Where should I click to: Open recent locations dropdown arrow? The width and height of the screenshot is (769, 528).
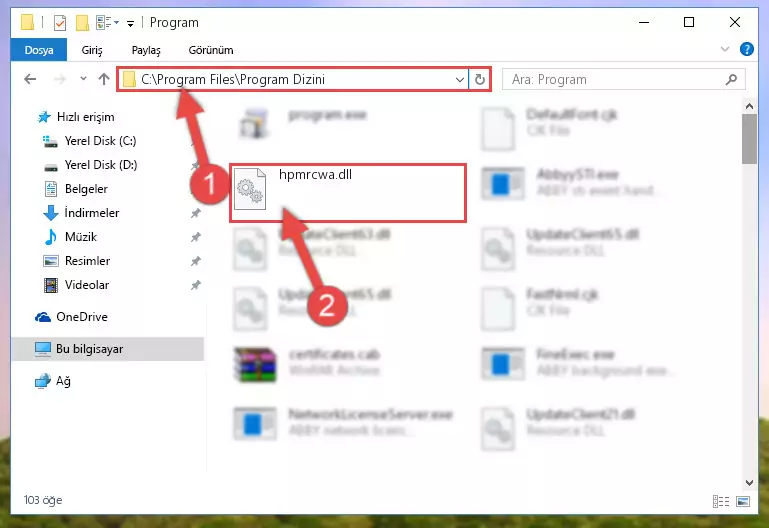tap(83, 78)
